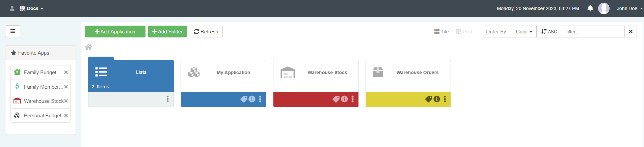This screenshot has height=147, width=644.
Task: Click the filter text input field
Action: point(593,32)
